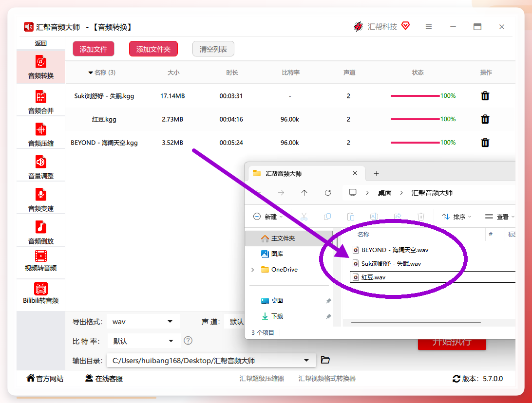Viewport: 532px width, 403px height.
Task: Open the hamburger menu in title bar
Action: (x=429, y=27)
